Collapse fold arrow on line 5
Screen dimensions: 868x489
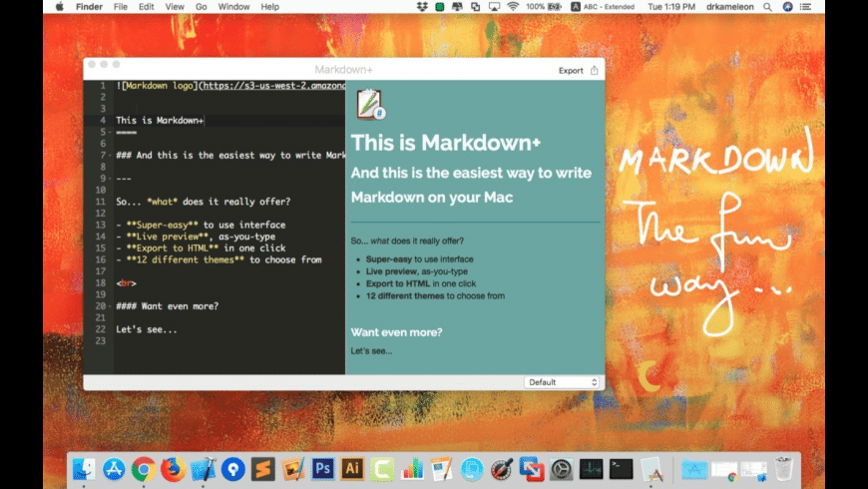pos(110,133)
